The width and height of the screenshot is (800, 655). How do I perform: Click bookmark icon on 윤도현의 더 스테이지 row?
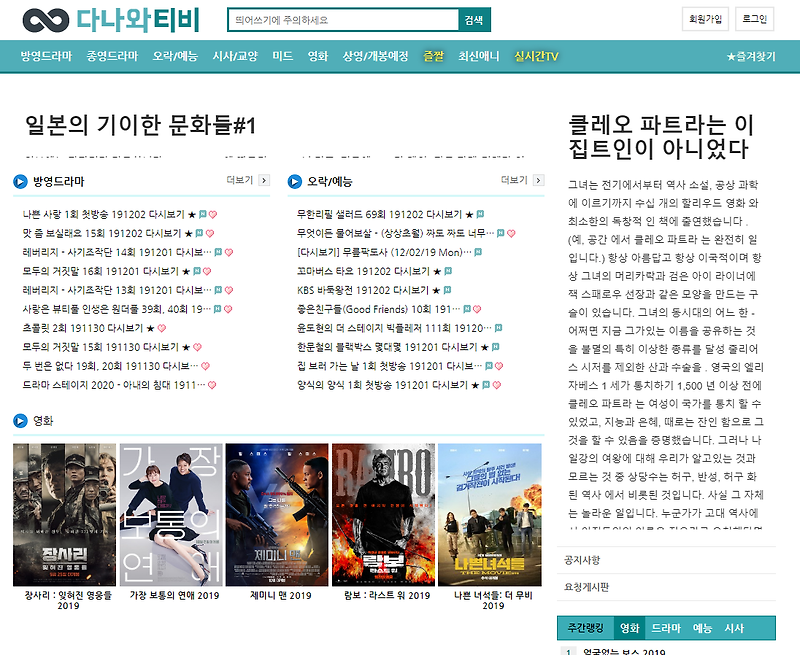pos(498,328)
